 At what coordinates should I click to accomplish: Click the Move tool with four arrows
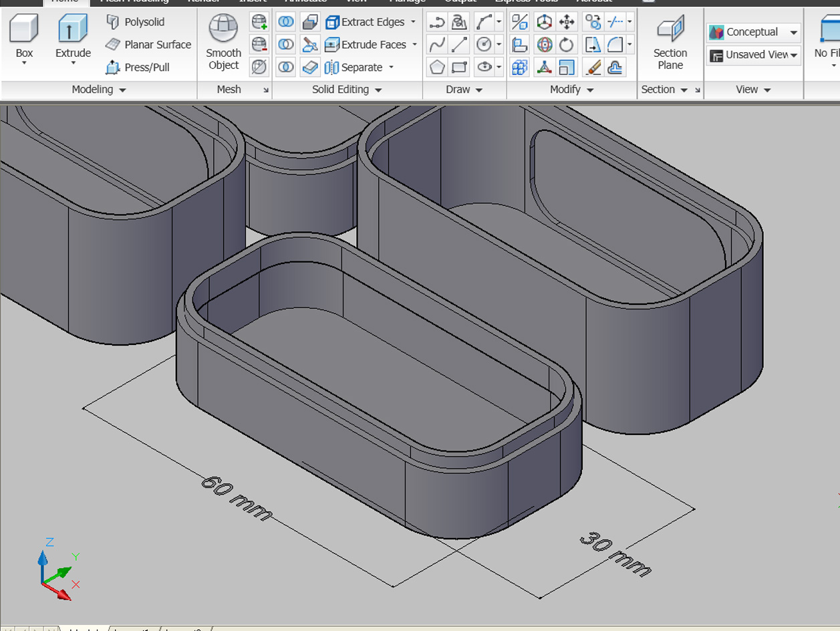click(567, 22)
